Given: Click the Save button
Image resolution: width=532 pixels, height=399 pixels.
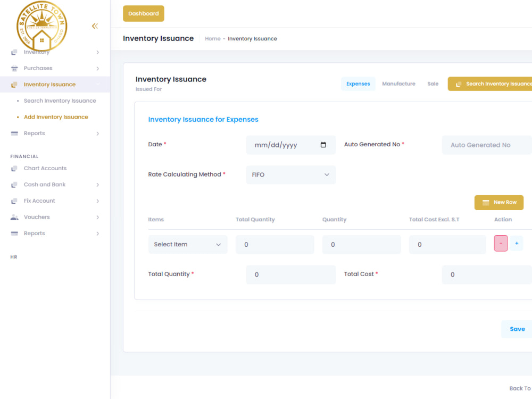Looking at the screenshot, I should pyautogui.click(x=517, y=329).
